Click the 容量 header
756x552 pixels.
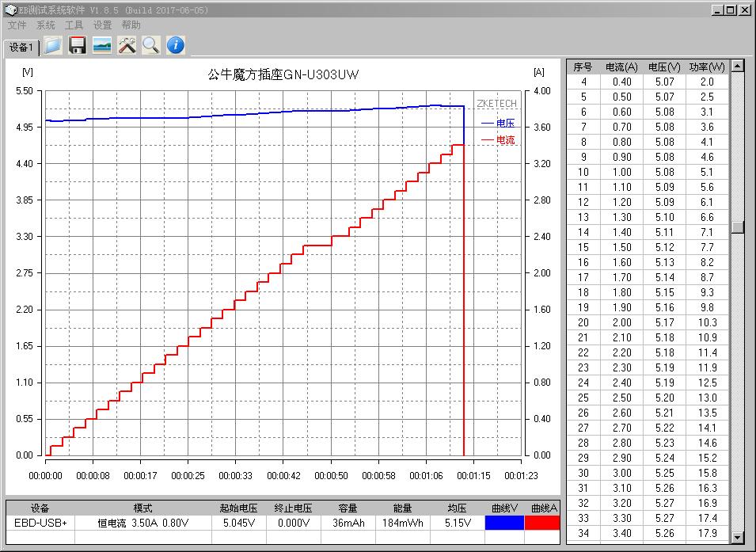click(x=348, y=508)
